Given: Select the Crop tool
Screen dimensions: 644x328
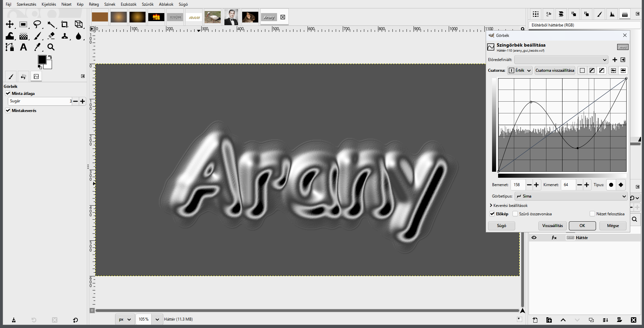Looking at the screenshot, I should point(64,24).
